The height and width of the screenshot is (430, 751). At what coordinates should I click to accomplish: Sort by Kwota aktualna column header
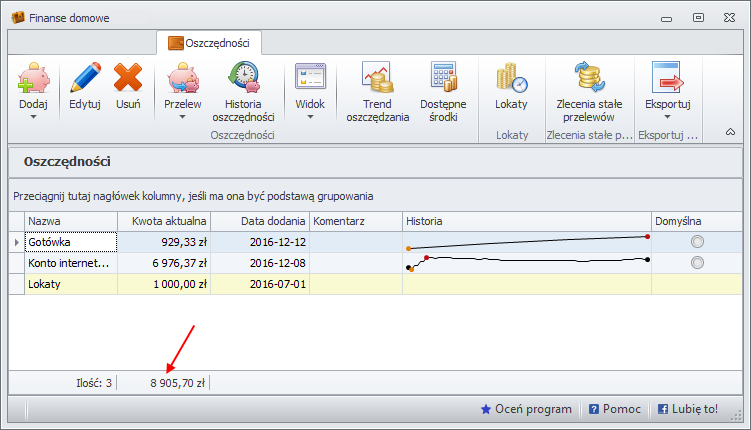[165, 221]
